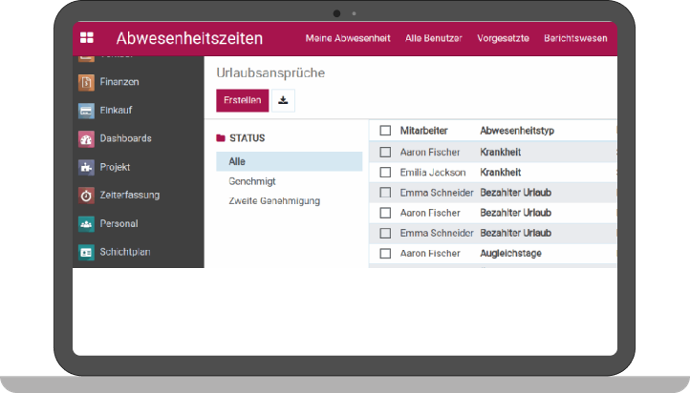Open the Projekt app icon
This screenshot has width=690, height=393.
(86, 167)
